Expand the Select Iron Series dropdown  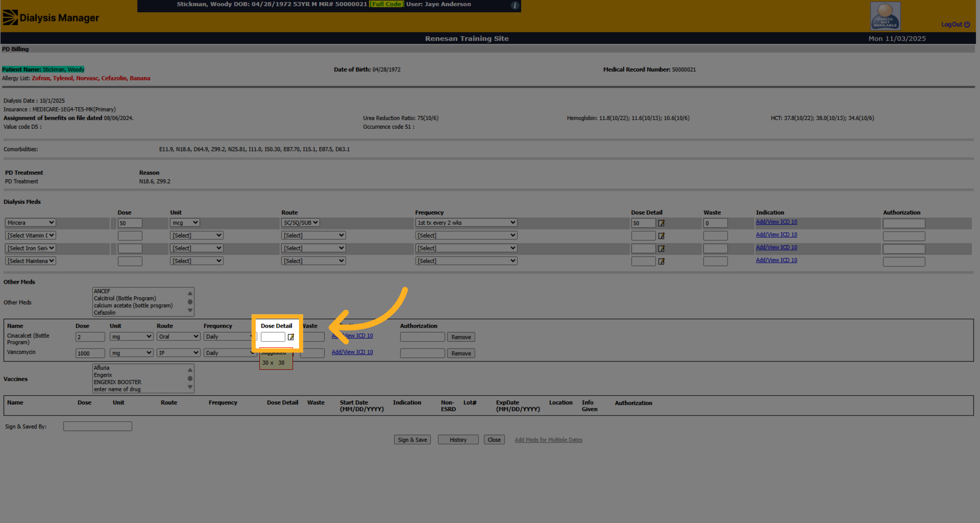point(30,248)
